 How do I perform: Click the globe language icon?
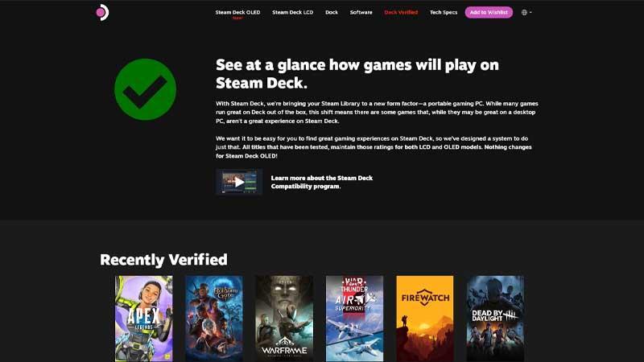click(525, 12)
